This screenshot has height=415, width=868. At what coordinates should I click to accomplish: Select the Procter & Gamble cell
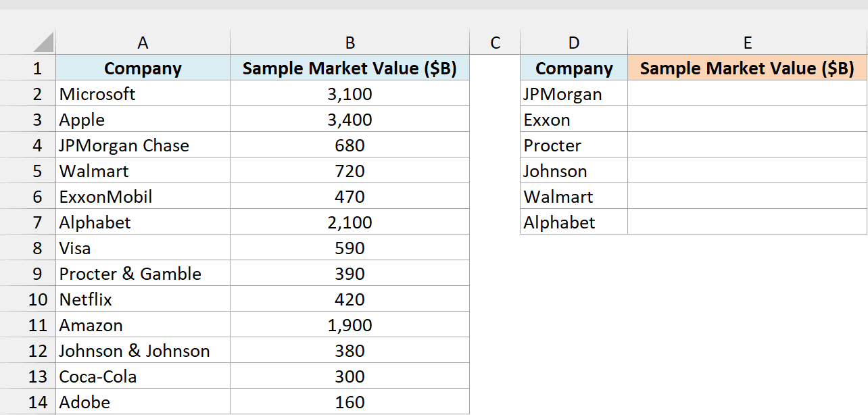coord(143,274)
